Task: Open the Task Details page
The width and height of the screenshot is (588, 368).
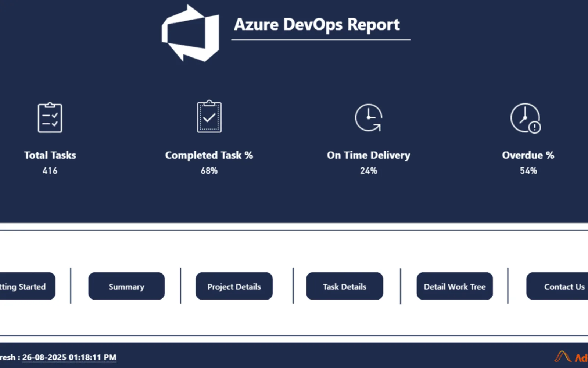Action: click(x=345, y=286)
